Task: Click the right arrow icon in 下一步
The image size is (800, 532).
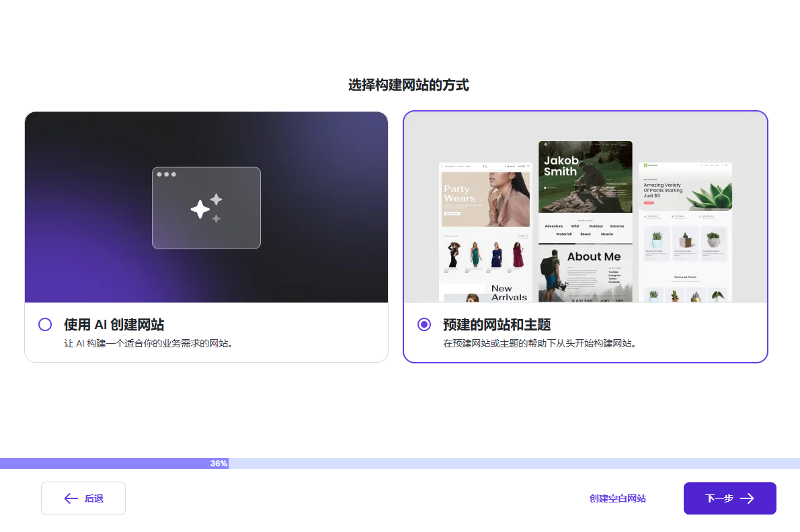Action: click(747, 498)
